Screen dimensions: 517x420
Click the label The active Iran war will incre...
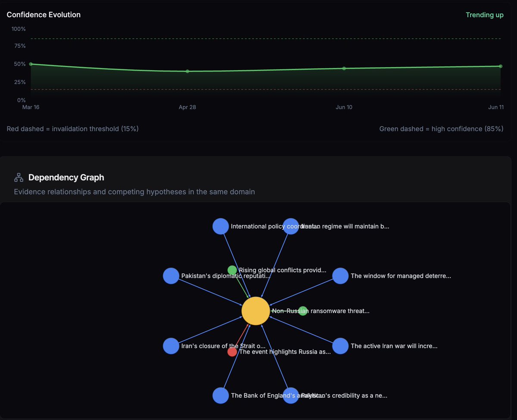click(x=394, y=346)
